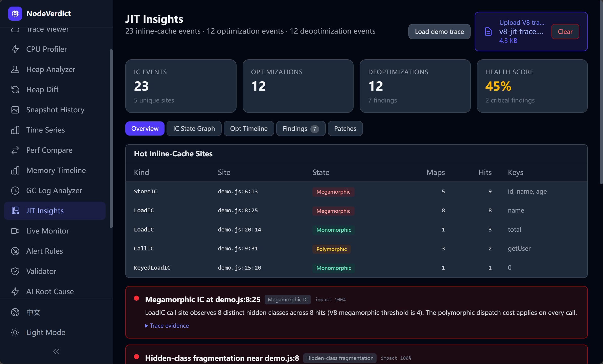This screenshot has height=364, width=603.
Task: Click site demo.js:6:13
Action: pos(238,192)
